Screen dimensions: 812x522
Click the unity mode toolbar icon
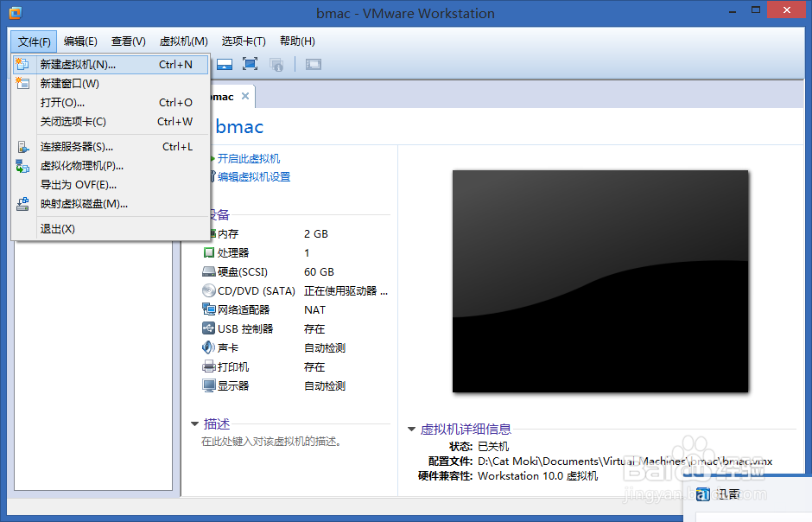(x=276, y=65)
